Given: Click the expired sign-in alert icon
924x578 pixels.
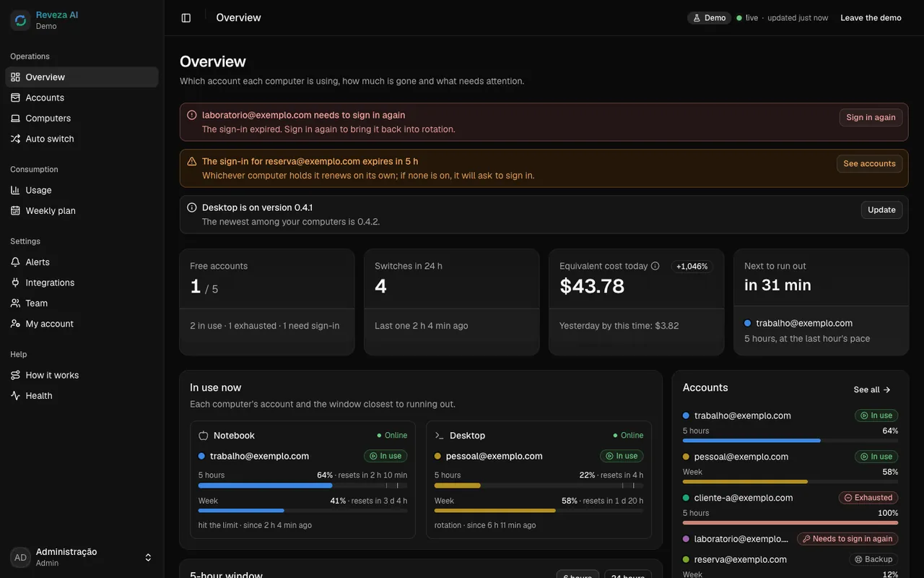Looking at the screenshot, I should point(192,115).
